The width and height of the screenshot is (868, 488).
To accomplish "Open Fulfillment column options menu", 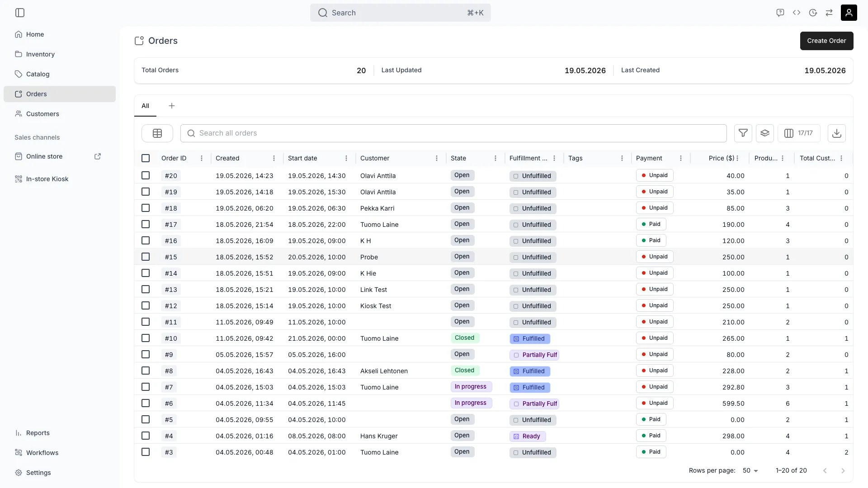I will pyautogui.click(x=554, y=158).
